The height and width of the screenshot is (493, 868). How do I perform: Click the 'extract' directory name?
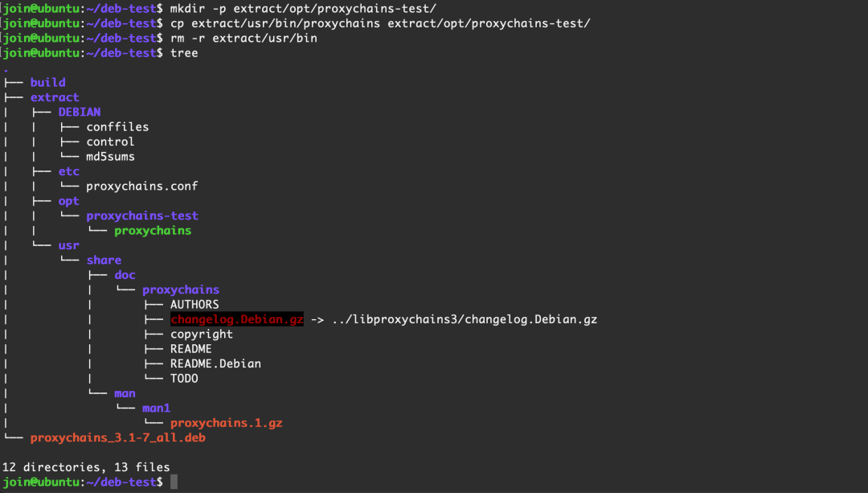point(55,97)
